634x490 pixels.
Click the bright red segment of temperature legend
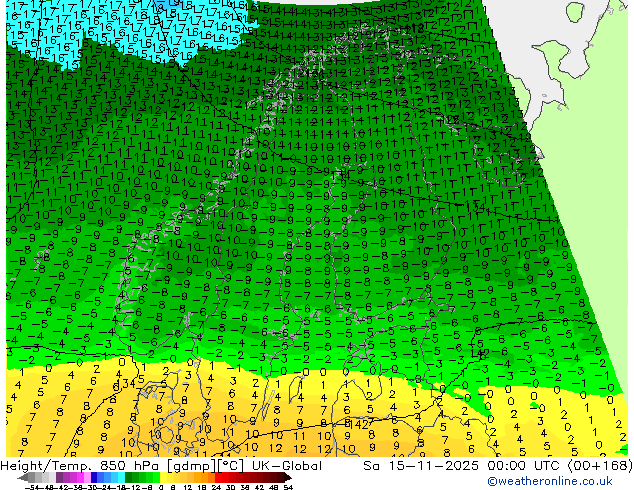(218, 477)
